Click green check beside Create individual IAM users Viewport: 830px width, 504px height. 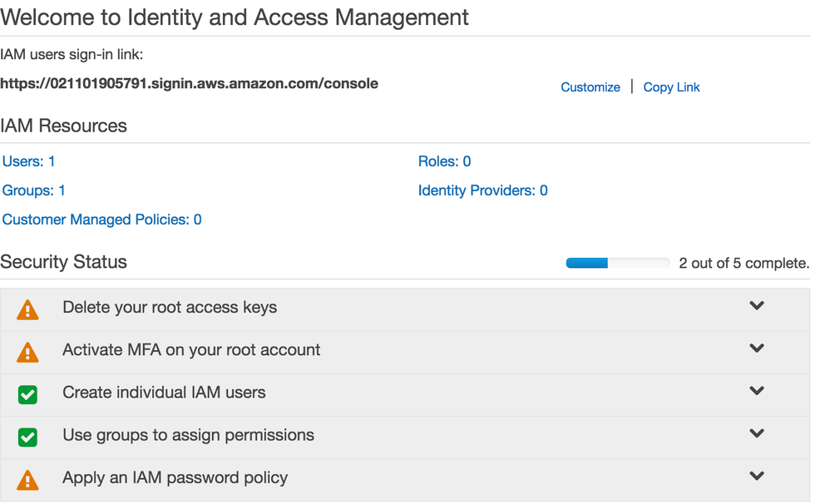[27, 394]
